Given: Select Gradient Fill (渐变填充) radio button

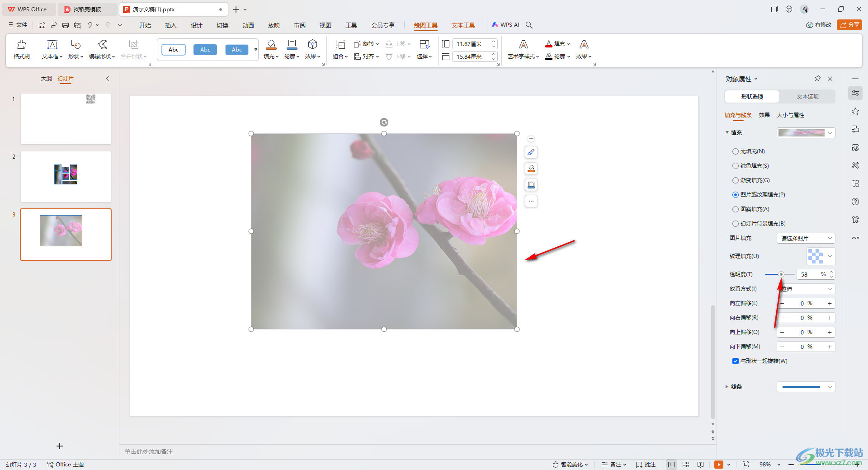Looking at the screenshot, I should (736, 180).
